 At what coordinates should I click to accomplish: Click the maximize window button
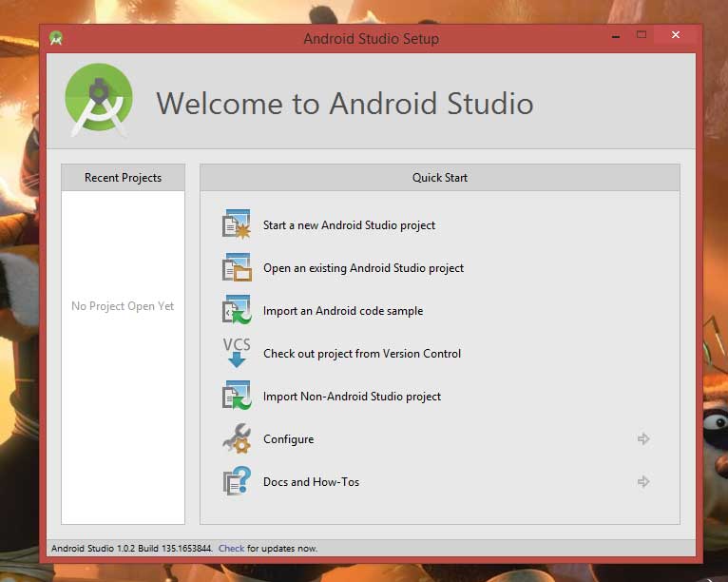click(x=642, y=35)
